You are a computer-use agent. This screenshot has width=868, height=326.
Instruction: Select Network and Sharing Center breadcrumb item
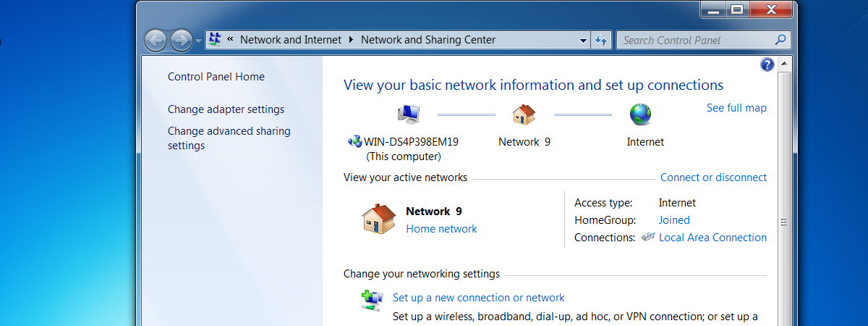point(428,40)
